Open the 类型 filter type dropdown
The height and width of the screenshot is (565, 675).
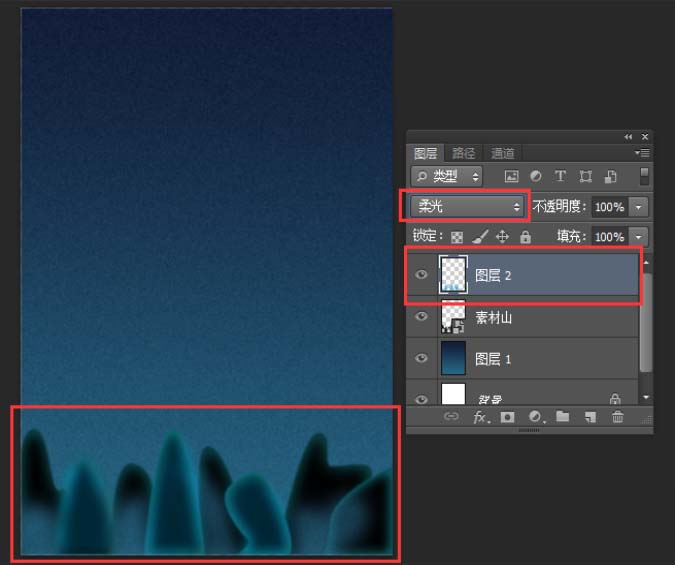446,176
